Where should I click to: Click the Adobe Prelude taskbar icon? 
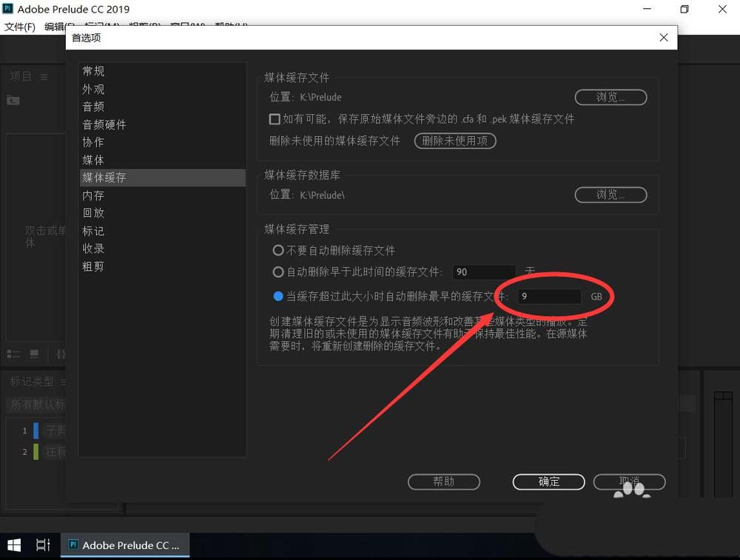[x=124, y=544]
